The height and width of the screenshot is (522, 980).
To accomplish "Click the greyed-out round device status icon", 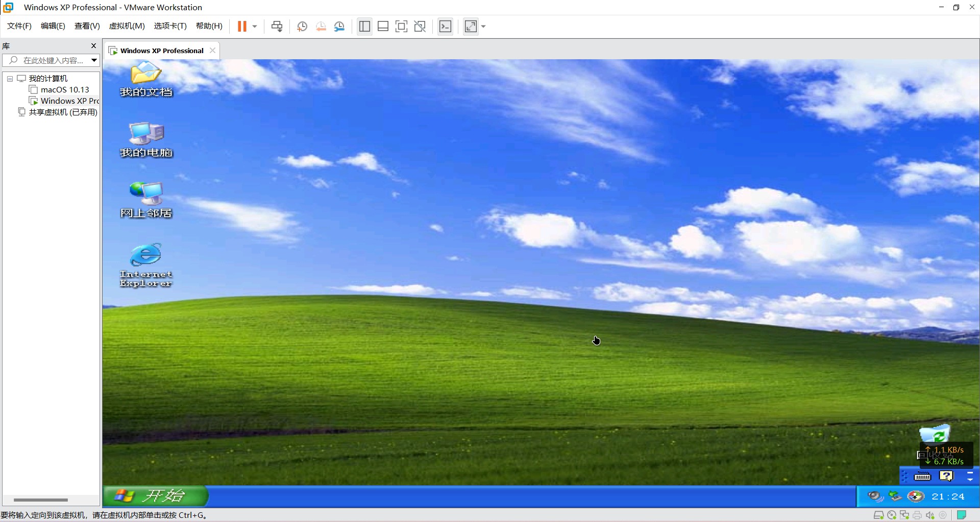I will pyautogui.click(x=943, y=515).
